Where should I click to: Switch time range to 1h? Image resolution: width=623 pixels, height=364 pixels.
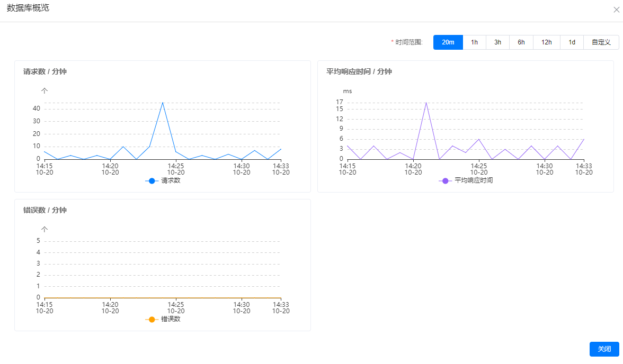(474, 42)
